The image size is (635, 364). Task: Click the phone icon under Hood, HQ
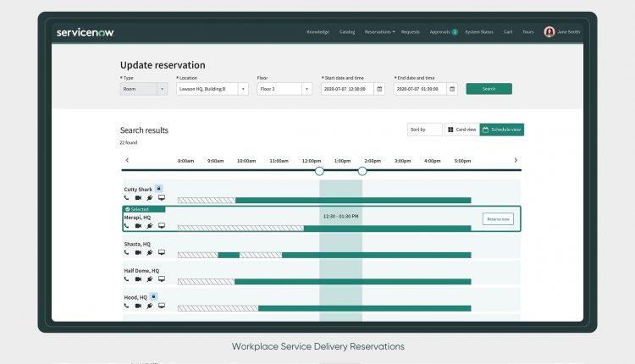coord(126,306)
